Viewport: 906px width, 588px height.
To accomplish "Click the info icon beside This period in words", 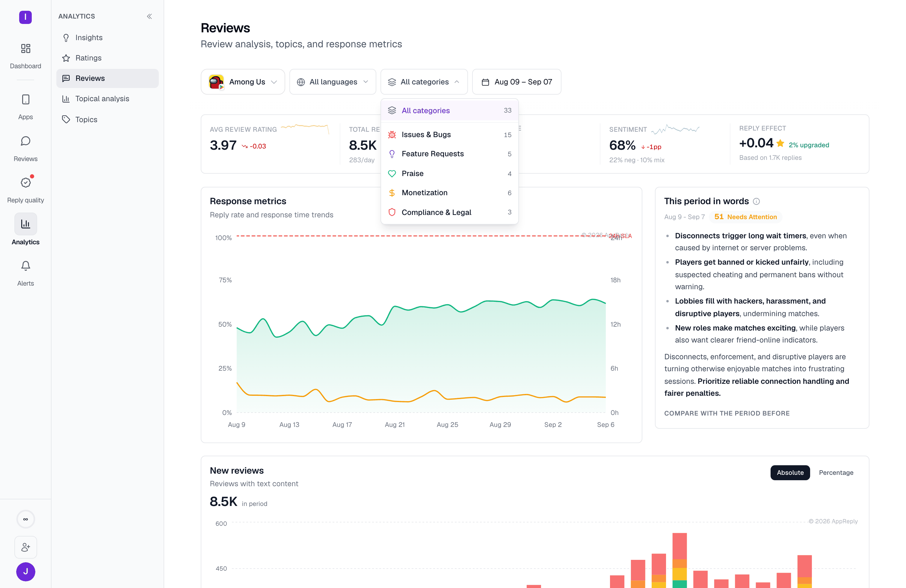I will click(756, 201).
